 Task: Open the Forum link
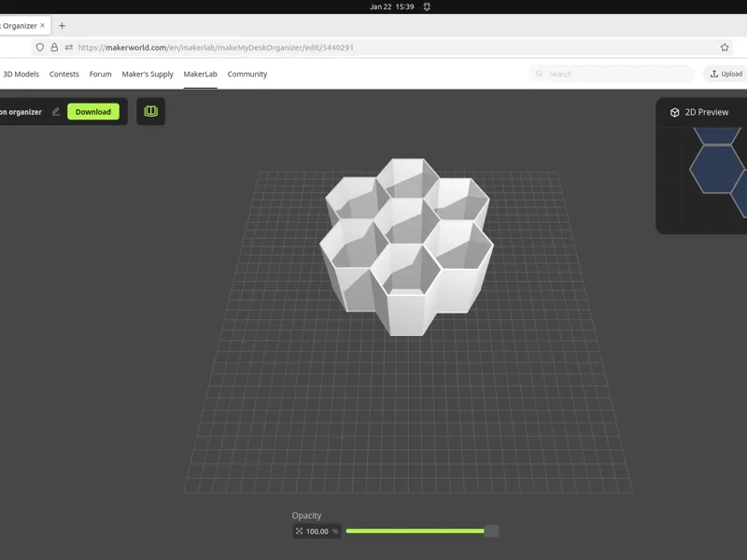(x=100, y=74)
